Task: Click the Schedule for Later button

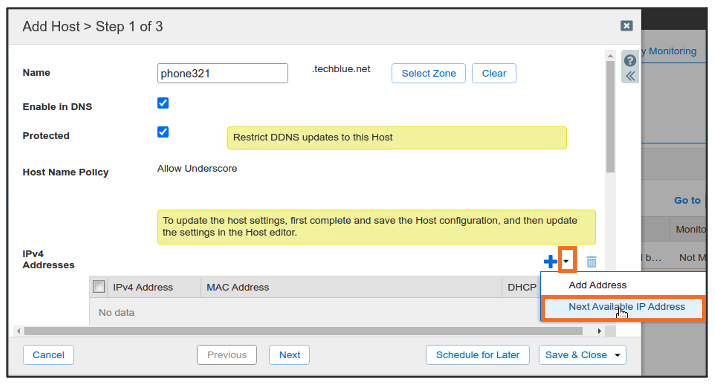Action: coord(478,355)
